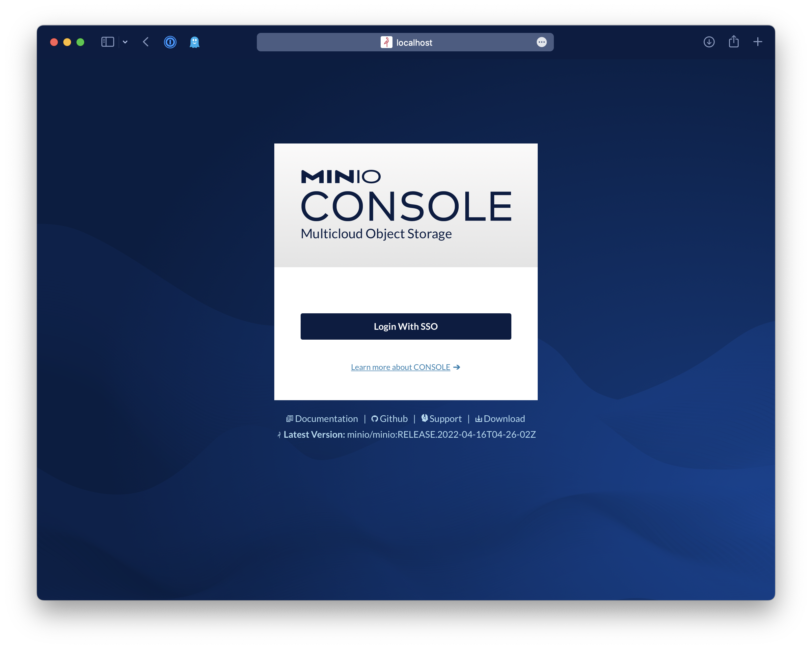Screen dimensions: 812x649
Task: Go back with the back arrow
Action: coord(146,42)
